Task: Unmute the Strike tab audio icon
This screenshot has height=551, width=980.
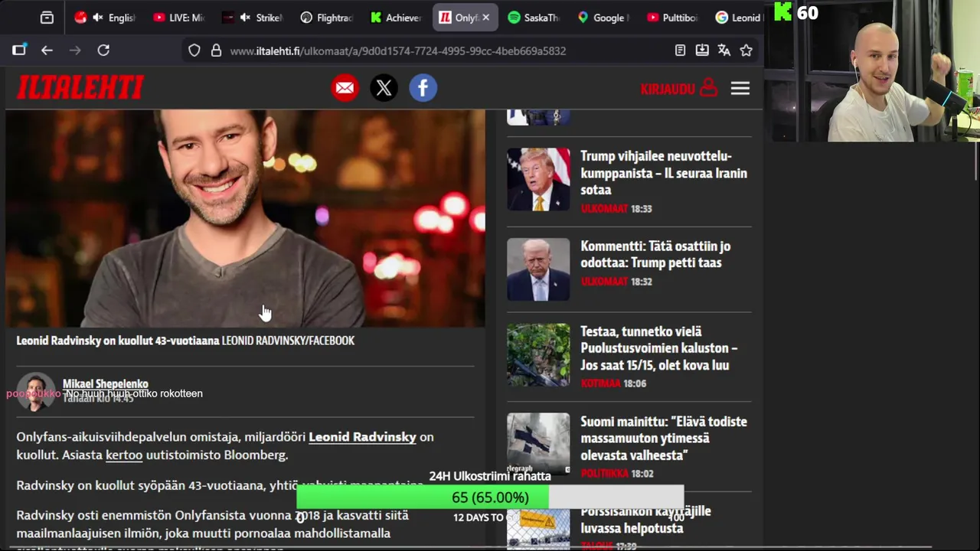Action: [x=245, y=18]
